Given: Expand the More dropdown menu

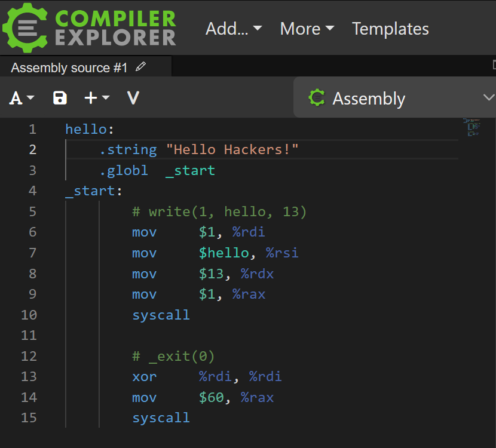Looking at the screenshot, I should [307, 29].
